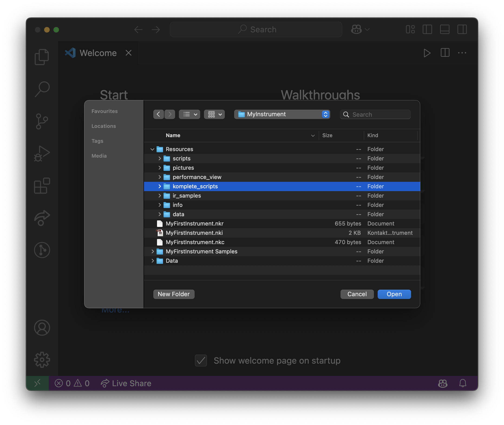
Task: Click the Run play icon in editor
Action: point(427,53)
